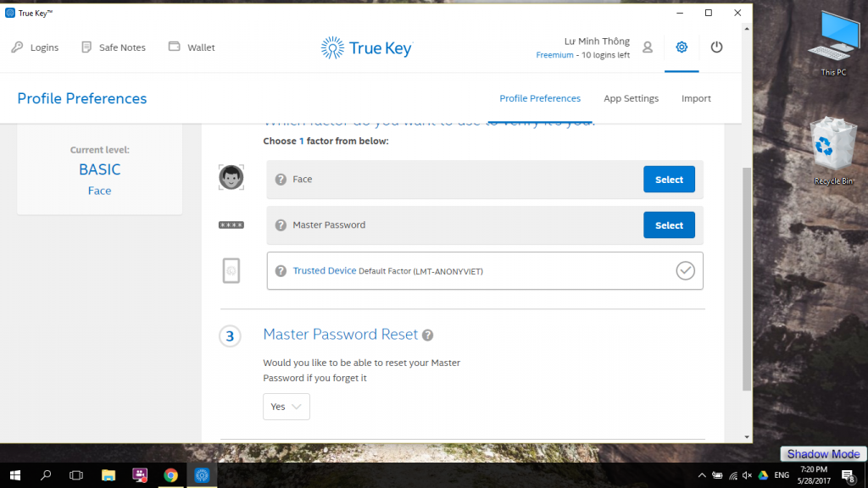Open the Safe Notes section
The image size is (868, 488).
pos(113,47)
